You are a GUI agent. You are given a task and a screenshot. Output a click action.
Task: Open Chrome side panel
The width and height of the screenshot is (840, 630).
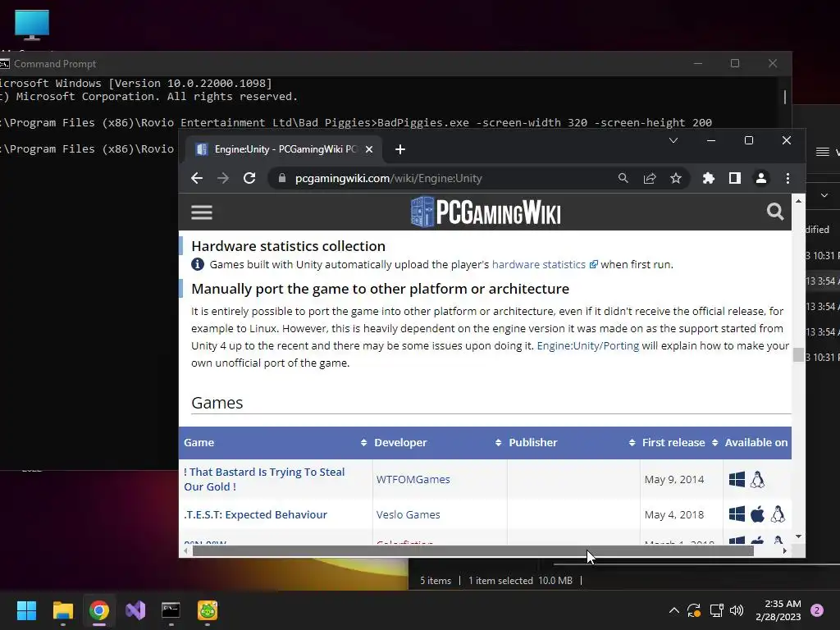pyautogui.click(x=734, y=178)
